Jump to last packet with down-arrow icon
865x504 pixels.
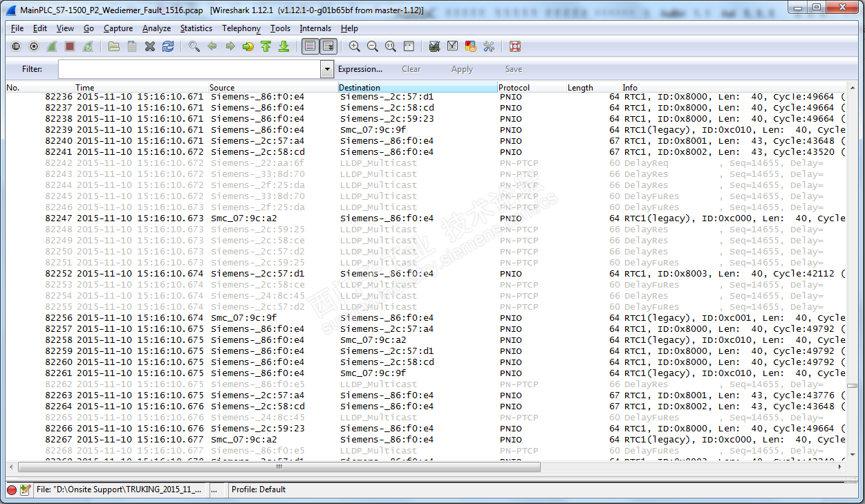click(x=283, y=46)
